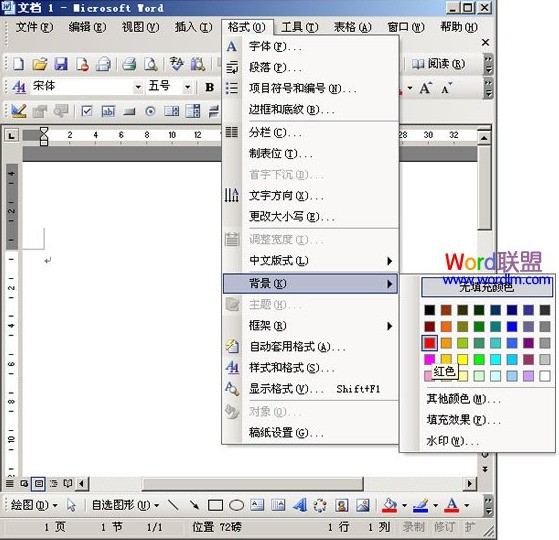559x540 pixels.
Task: Click the Grow Font large A icon
Action: point(425,88)
